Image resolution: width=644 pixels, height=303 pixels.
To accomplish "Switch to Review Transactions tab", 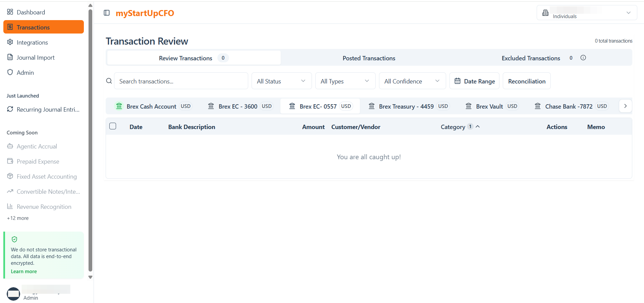I will [194, 58].
